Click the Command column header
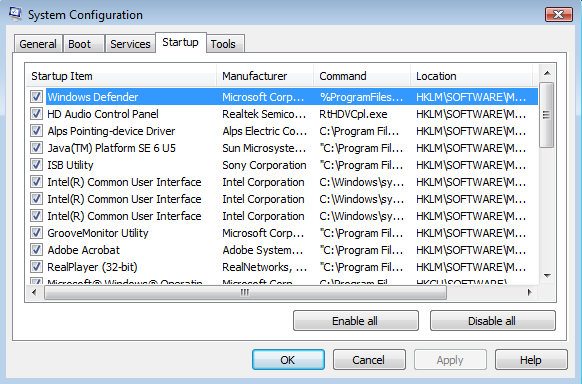The height and width of the screenshot is (384, 582). pyautogui.click(x=362, y=76)
